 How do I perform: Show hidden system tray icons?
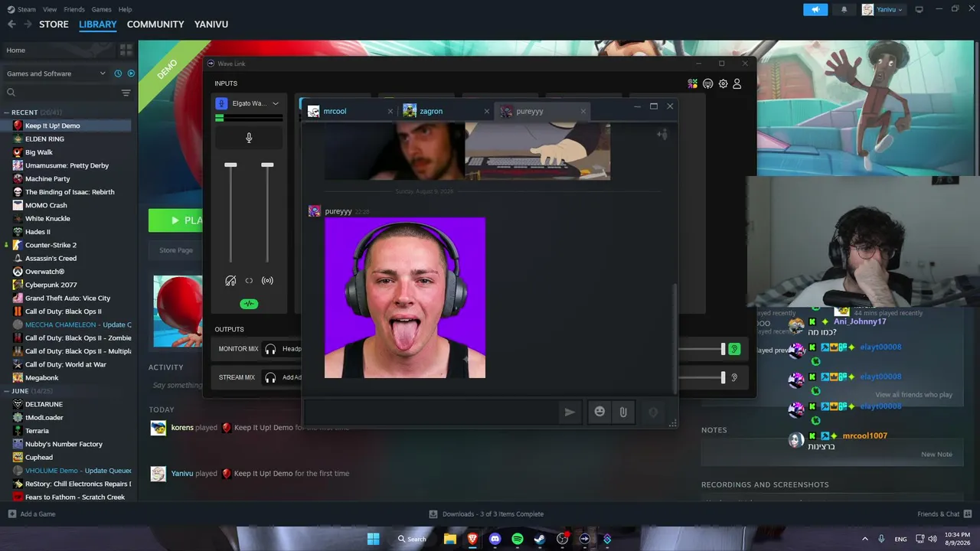[x=865, y=539]
